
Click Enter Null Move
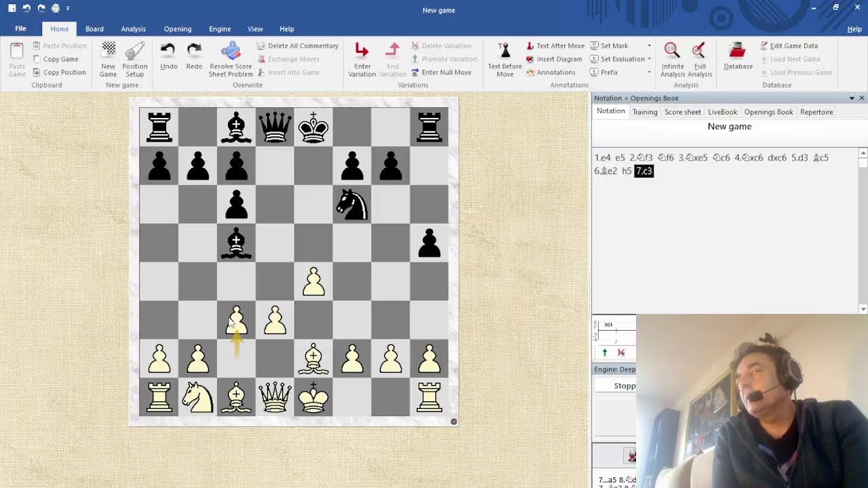(x=441, y=73)
